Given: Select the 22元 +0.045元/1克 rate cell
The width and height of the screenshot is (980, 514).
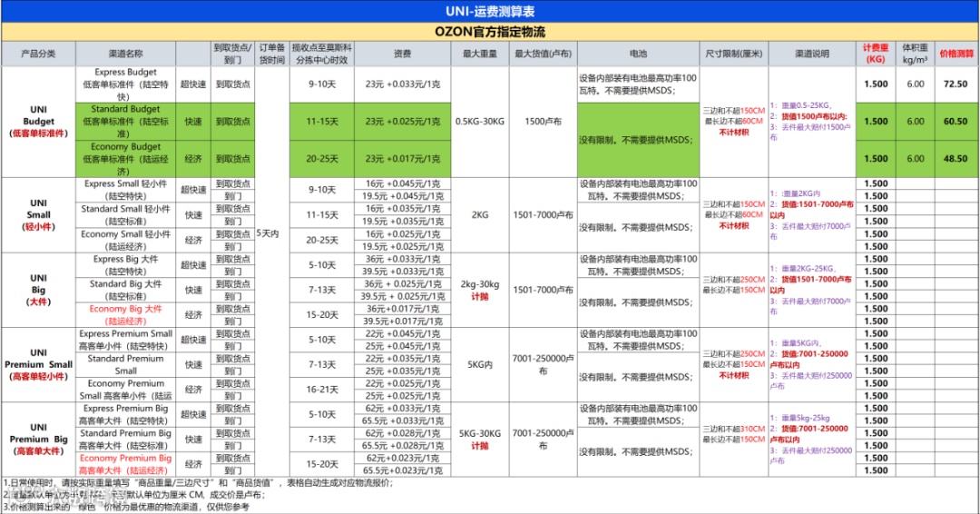Looking at the screenshot, I should [x=403, y=333].
